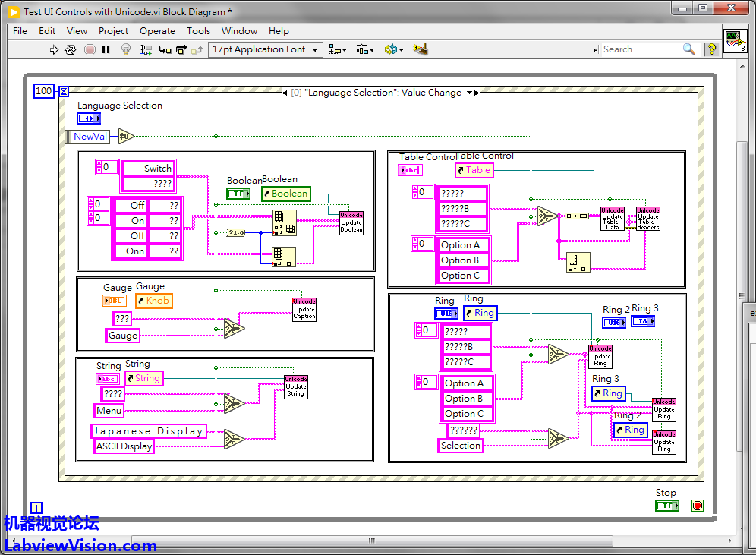Open the context help question mark
The height and width of the screenshot is (555, 756).
[711, 49]
